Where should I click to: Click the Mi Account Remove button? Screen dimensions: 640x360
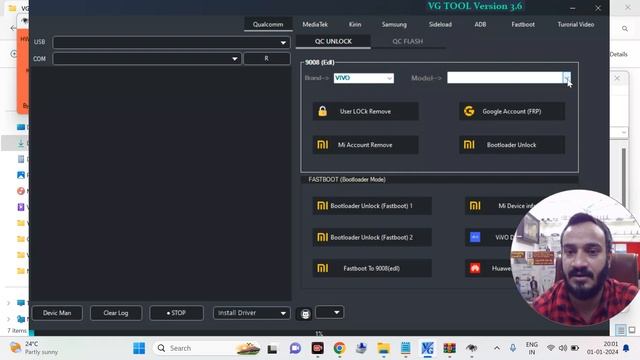(x=365, y=144)
